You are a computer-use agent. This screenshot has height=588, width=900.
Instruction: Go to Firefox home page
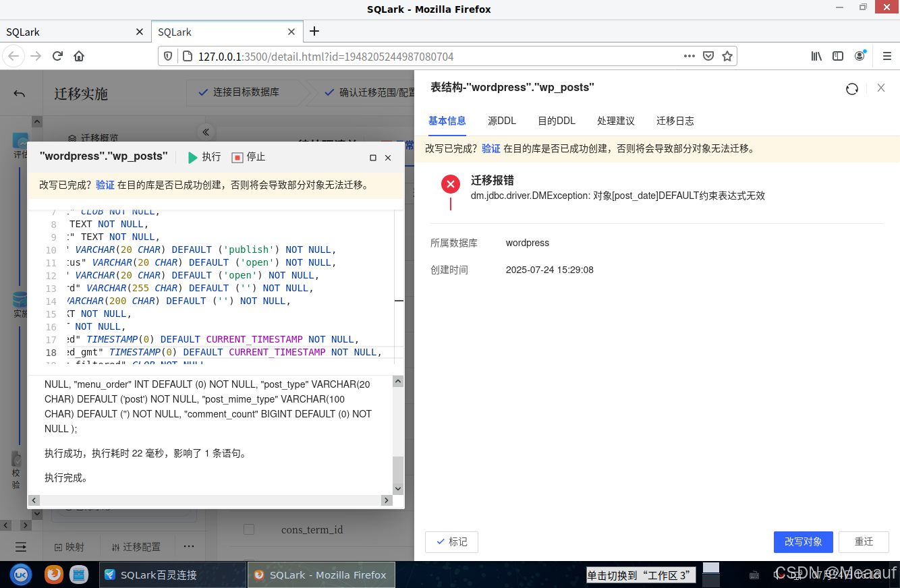click(x=79, y=56)
